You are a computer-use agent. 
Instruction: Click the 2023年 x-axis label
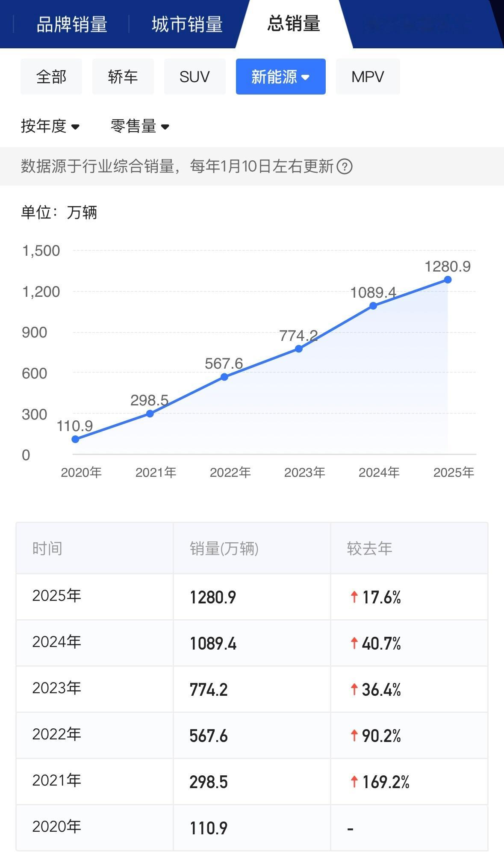304,473
